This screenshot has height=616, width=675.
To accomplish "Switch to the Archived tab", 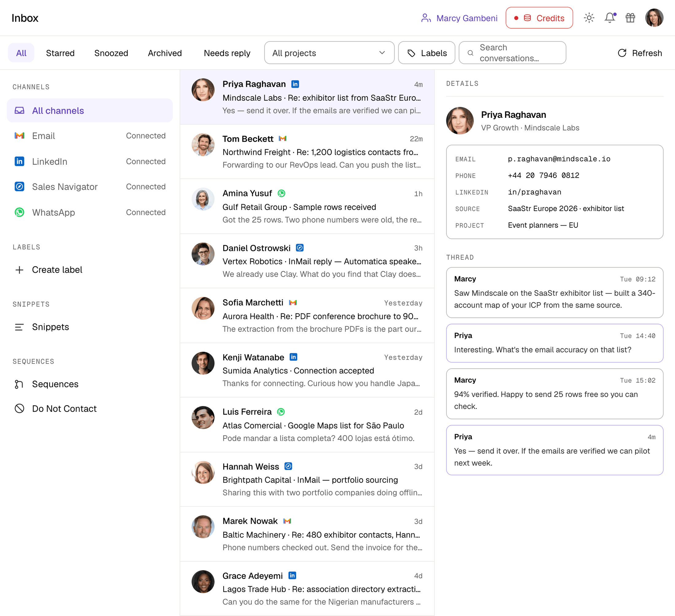I will pos(165,53).
